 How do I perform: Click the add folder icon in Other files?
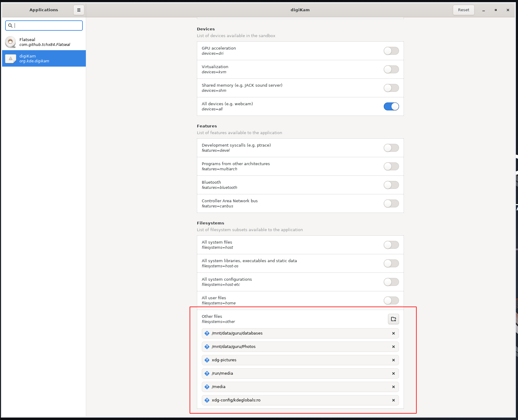pos(393,319)
